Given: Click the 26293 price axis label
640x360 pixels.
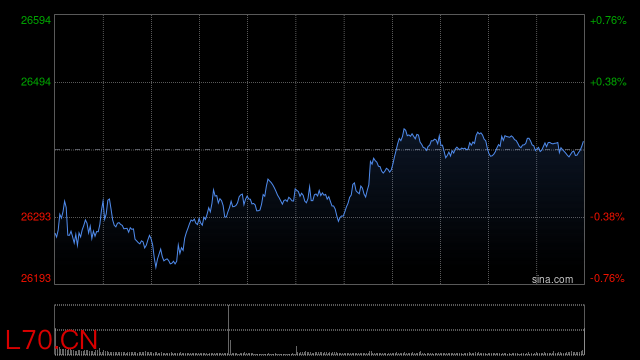Looking at the screenshot, I should point(36,217).
